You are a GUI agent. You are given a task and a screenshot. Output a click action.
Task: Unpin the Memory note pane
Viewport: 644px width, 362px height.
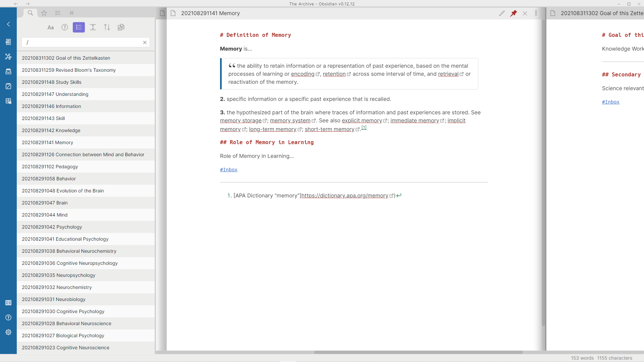(x=514, y=13)
